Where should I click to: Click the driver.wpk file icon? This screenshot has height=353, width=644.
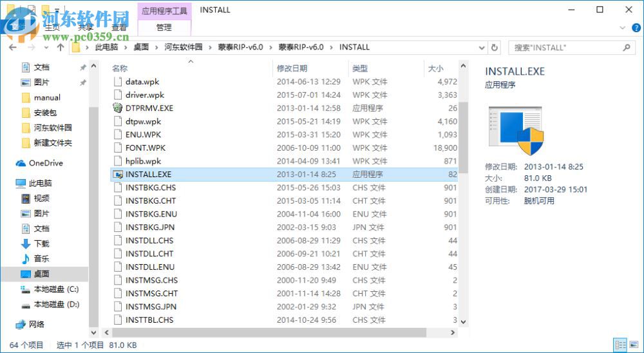118,95
